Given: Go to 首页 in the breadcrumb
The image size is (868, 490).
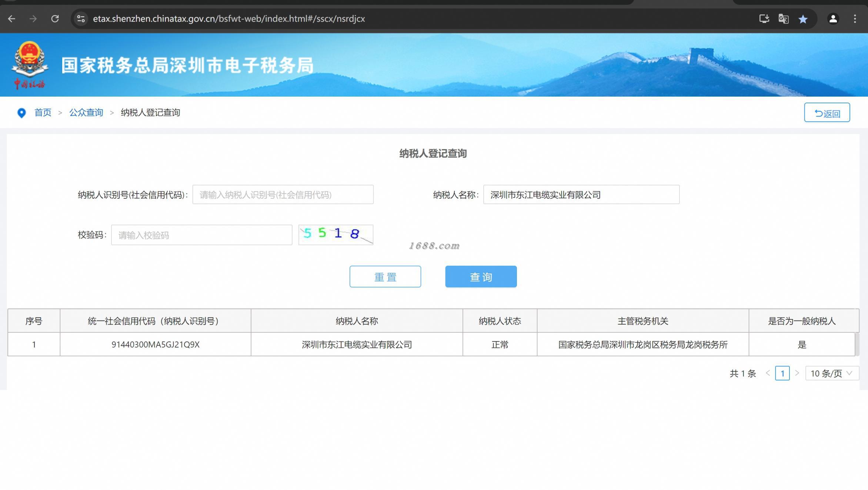Looking at the screenshot, I should click(x=43, y=113).
